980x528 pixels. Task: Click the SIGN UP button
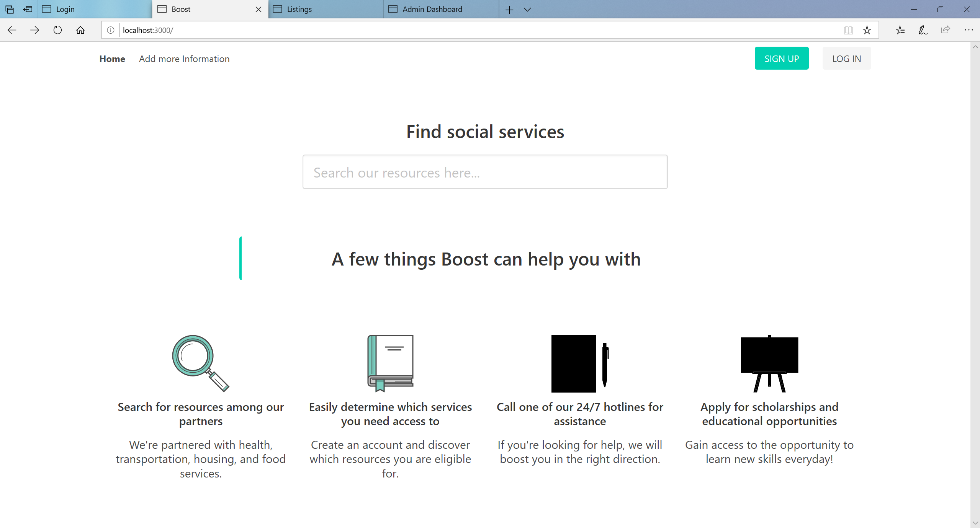(x=781, y=59)
